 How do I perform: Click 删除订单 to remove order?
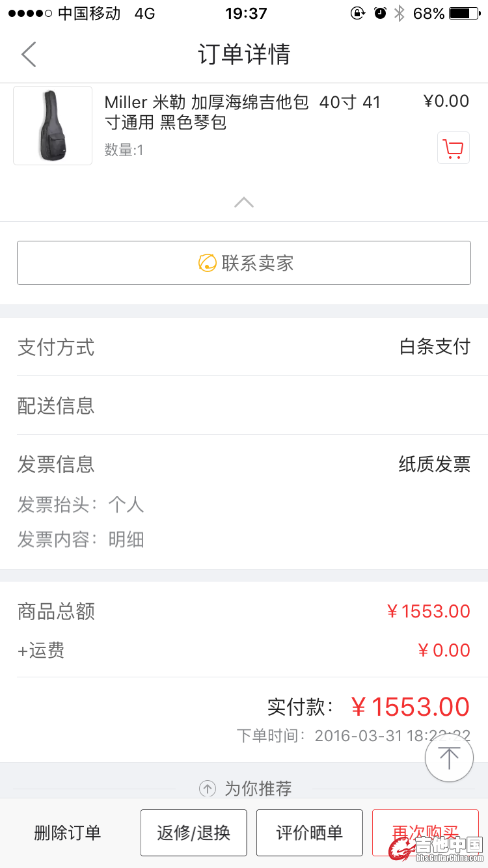point(68,832)
